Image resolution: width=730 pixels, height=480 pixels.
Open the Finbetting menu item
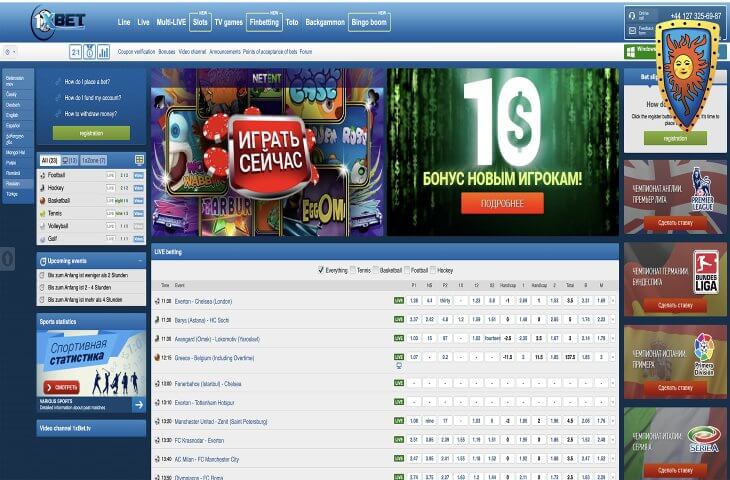click(264, 22)
